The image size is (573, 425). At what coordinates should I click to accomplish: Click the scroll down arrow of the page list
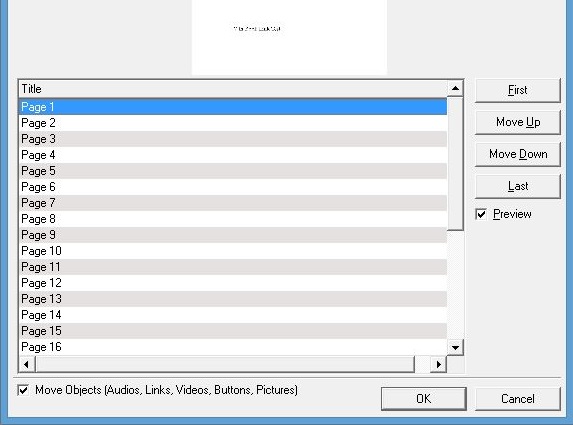click(455, 348)
